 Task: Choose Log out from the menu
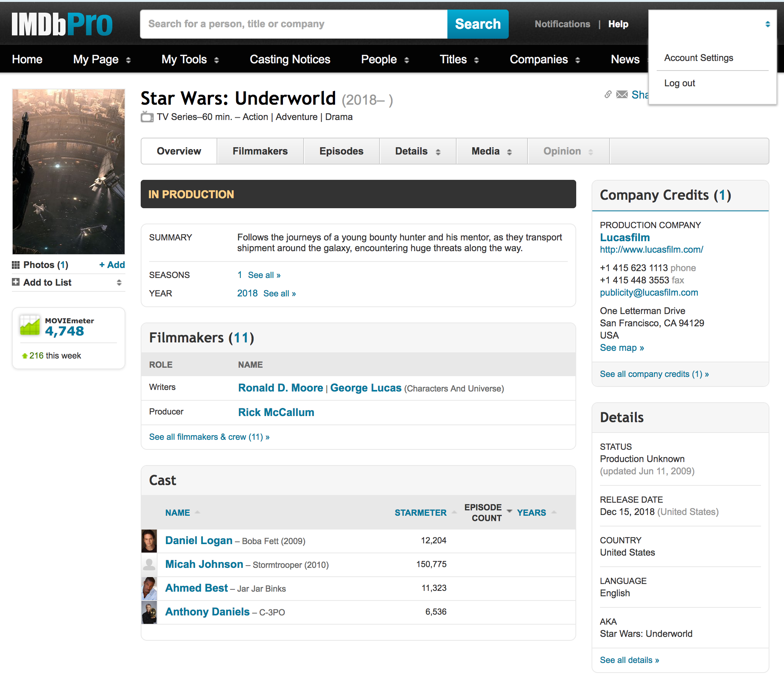click(x=679, y=83)
